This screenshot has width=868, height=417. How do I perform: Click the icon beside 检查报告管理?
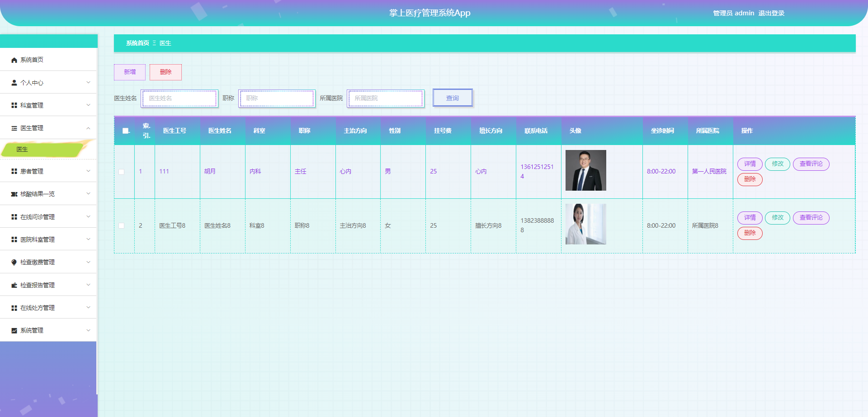[14, 285]
